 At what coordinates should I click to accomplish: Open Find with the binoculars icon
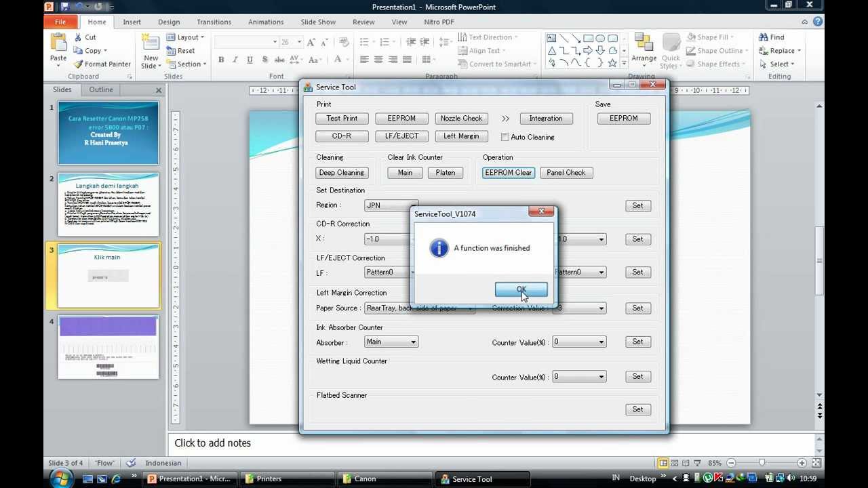(x=764, y=37)
